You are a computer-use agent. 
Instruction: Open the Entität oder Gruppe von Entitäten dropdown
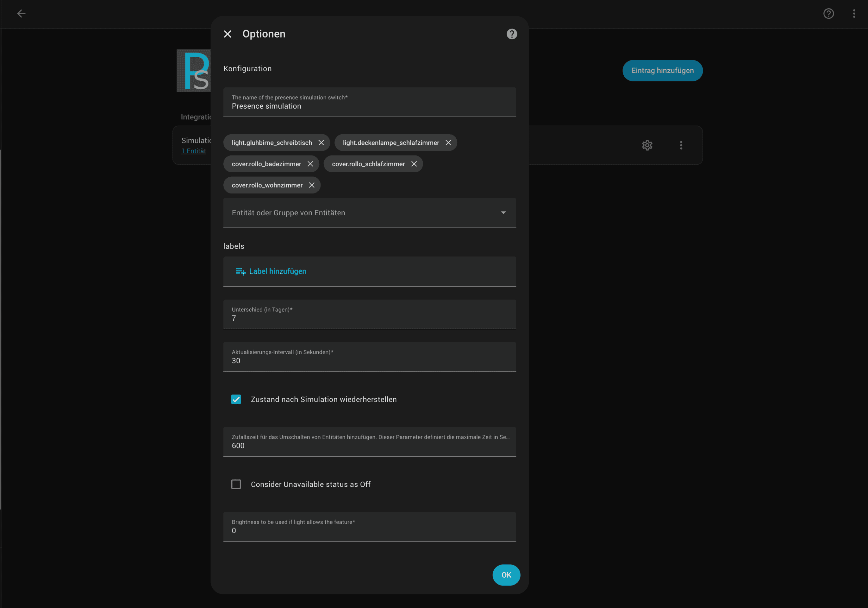click(503, 212)
